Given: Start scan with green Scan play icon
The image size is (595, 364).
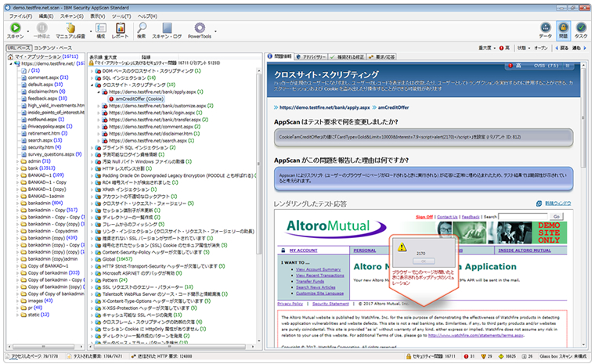Looking at the screenshot, I should pos(16,27).
